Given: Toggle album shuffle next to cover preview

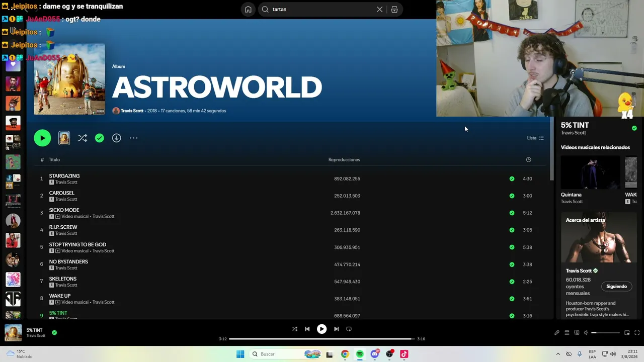Looking at the screenshot, I should point(83,138).
